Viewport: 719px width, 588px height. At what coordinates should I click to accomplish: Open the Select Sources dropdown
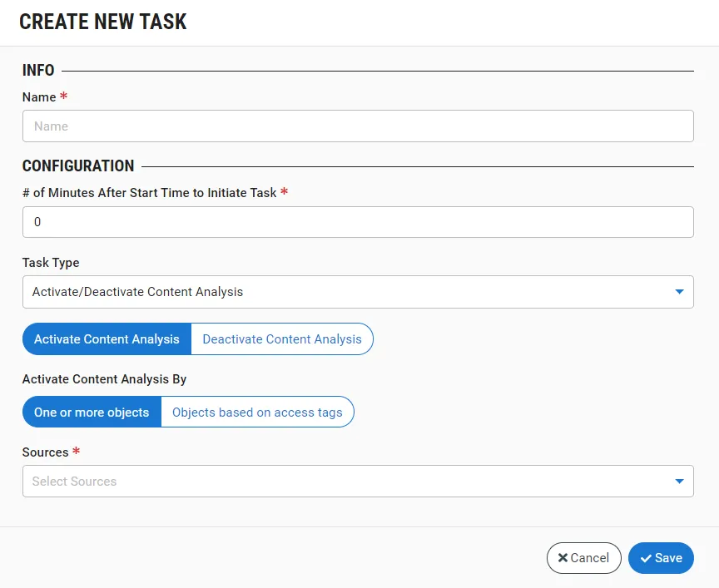(x=358, y=482)
